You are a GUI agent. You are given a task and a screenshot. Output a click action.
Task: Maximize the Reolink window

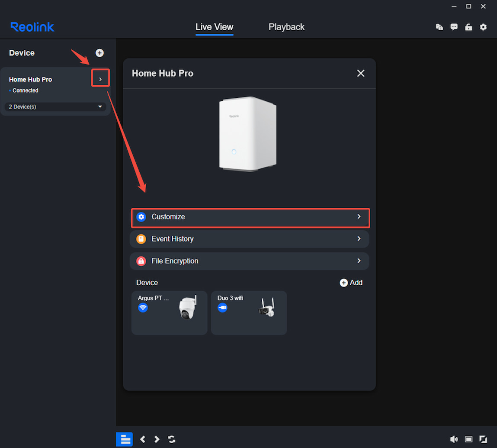(468, 6)
